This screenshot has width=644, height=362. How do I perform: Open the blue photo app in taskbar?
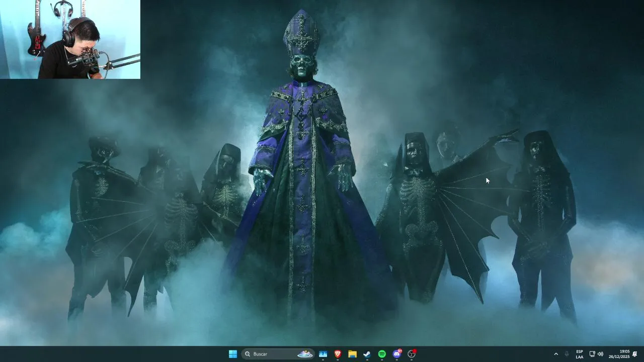(323, 354)
